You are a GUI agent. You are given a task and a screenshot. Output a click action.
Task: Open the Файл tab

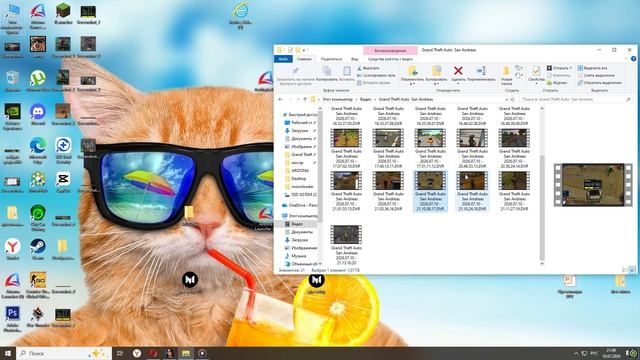(283, 59)
